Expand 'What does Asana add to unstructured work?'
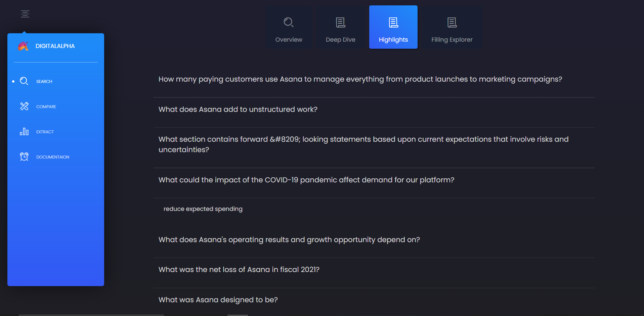The image size is (644, 316). coord(374,109)
